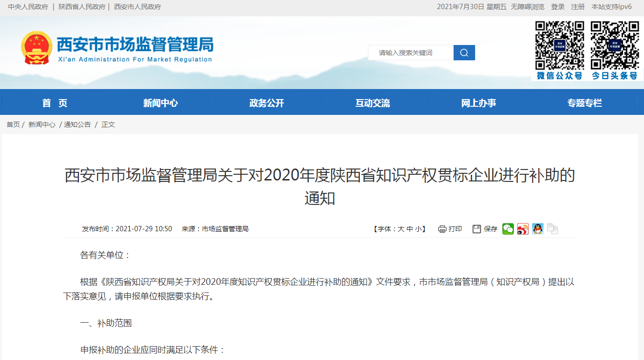Click the article headline text
This screenshot has height=360, width=644.
tap(320, 186)
